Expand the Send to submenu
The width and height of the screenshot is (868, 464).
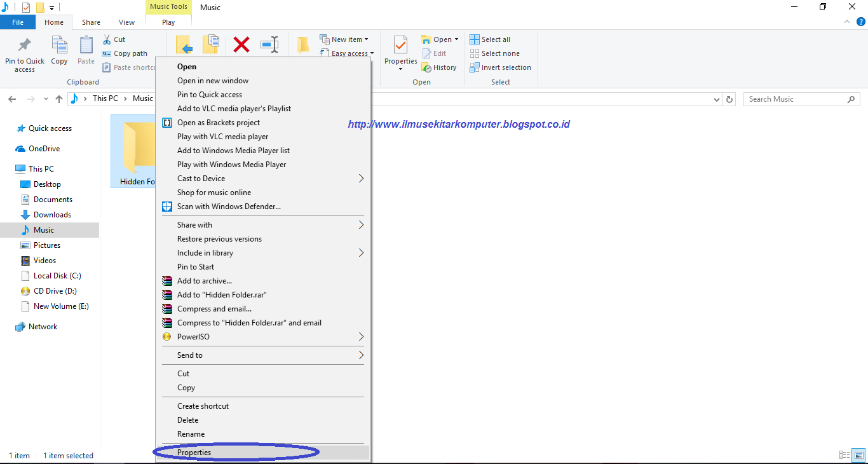tap(262, 355)
